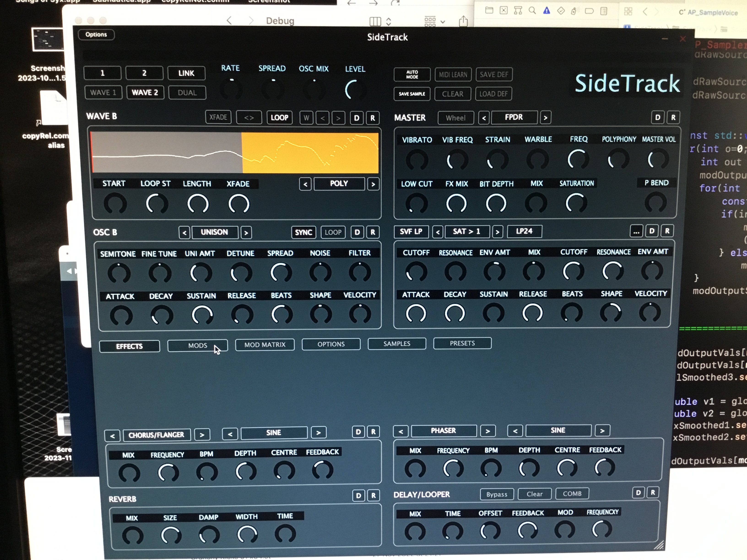This screenshot has width=747, height=560.
Task: Click the R button in REVERB header
Action: coord(373,495)
